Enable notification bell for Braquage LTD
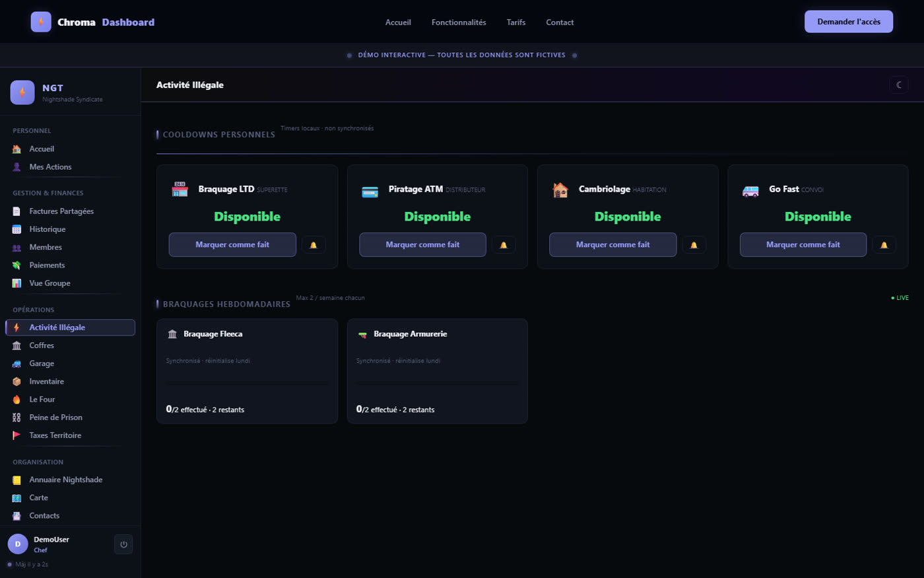 pos(313,244)
